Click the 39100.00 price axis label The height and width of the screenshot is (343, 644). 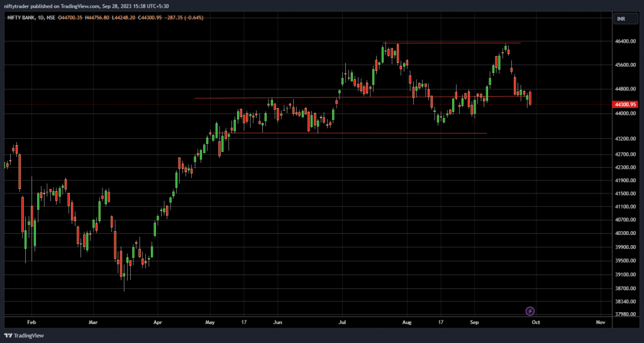point(626,275)
